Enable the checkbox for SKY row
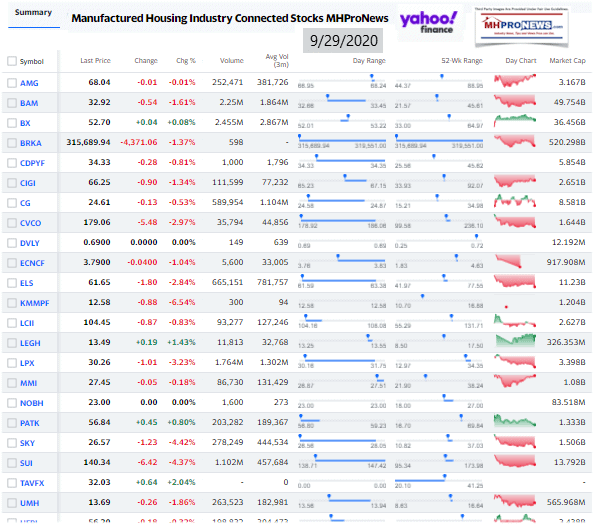Image resolution: width=594 pixels, height=524 pixels. (12, 443)
